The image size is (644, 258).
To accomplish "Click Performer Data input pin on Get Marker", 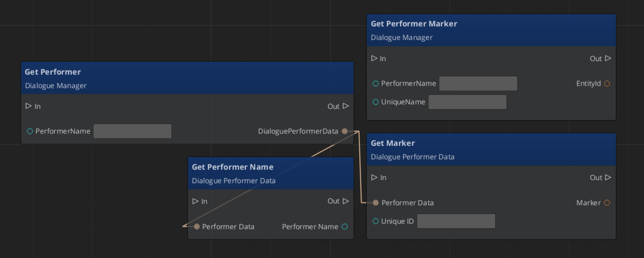I will pos(375,203).
